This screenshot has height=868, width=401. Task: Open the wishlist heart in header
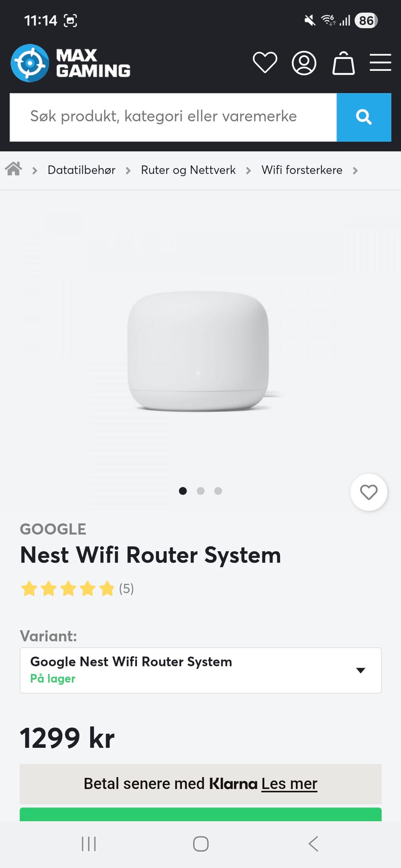click(265, 63)
